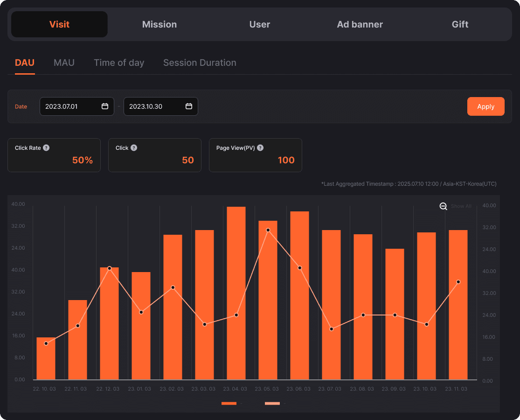Click the 23. 04. 03 bar
Screen dimensions: 520x420
point(236,293)
